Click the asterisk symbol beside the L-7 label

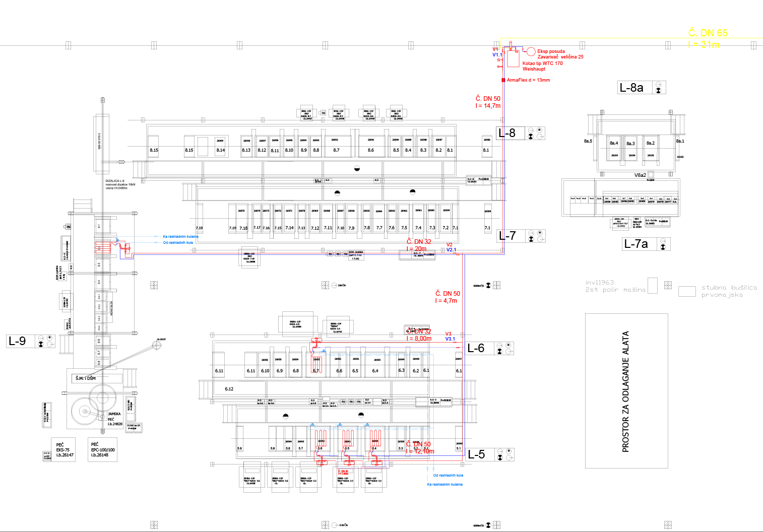tap(540, 233)
